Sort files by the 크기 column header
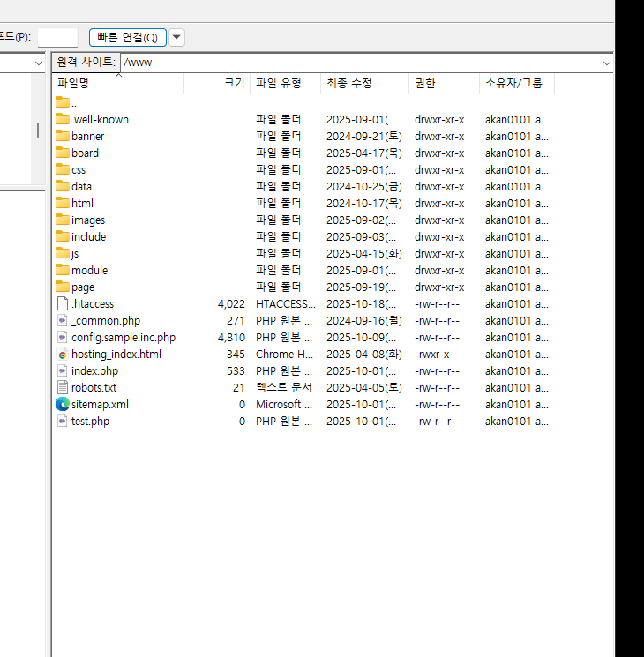This screenshot has height=657, width=644. pyautogui.click(x=234, y=83)
